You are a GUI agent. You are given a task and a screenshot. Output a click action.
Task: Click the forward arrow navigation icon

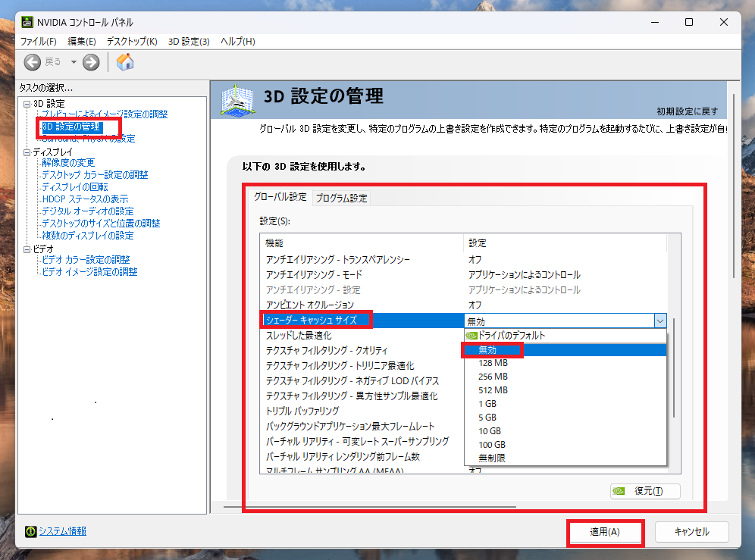coord(91,62)
